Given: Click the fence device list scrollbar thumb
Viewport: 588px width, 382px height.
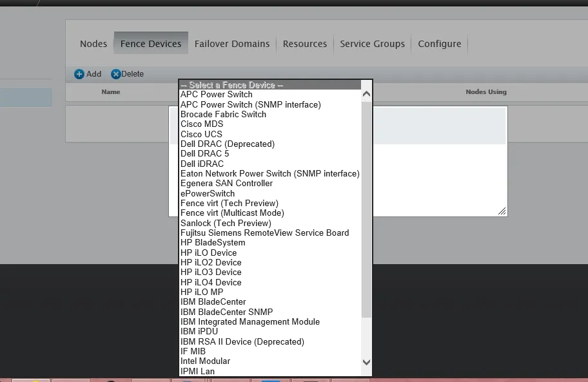Looking at the screenshot, I should click(x=366, y=210).
